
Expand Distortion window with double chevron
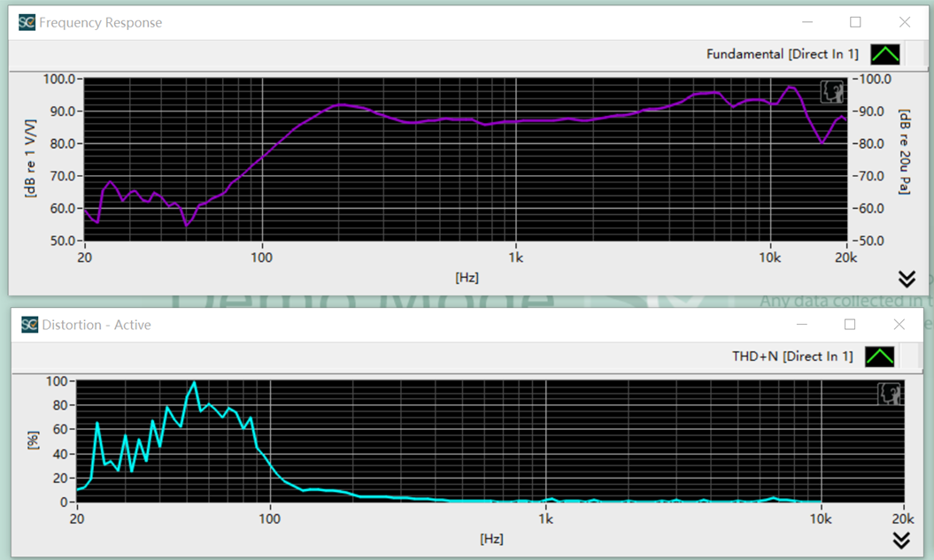tap(901, 540)
